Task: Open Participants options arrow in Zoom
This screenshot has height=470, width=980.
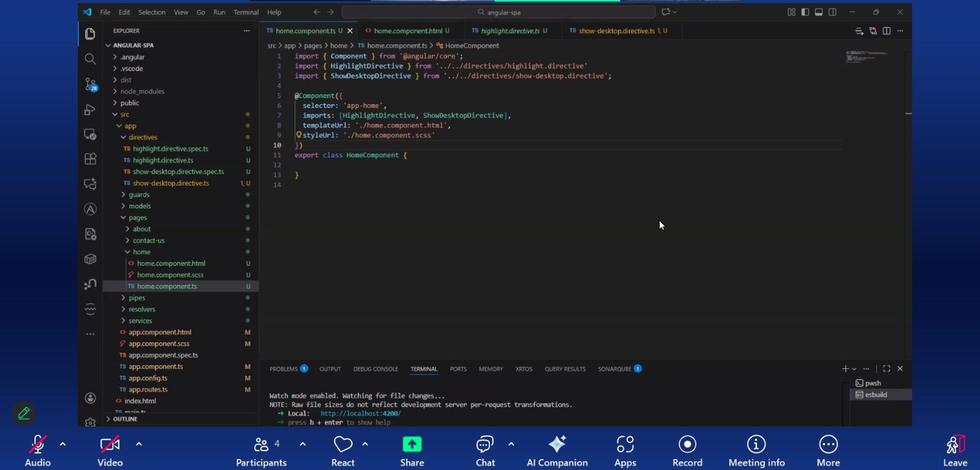Action: click(x=303, y=444)
